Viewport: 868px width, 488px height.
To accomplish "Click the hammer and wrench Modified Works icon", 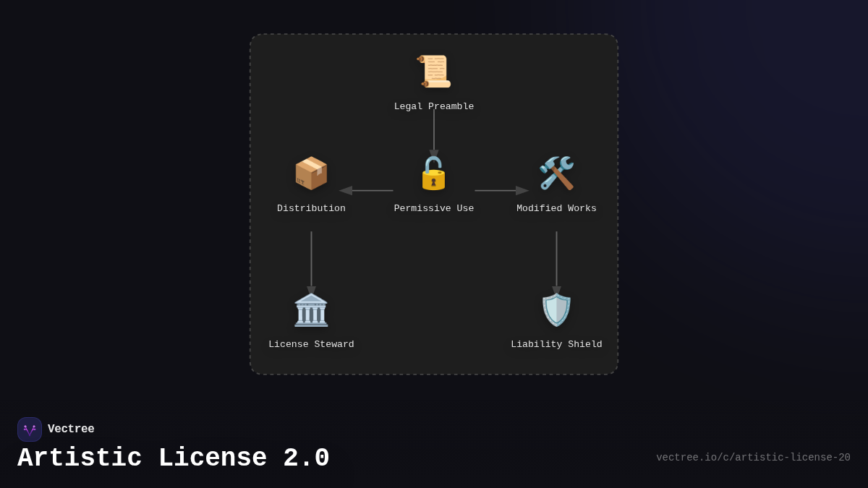I will tap(556, 172).
